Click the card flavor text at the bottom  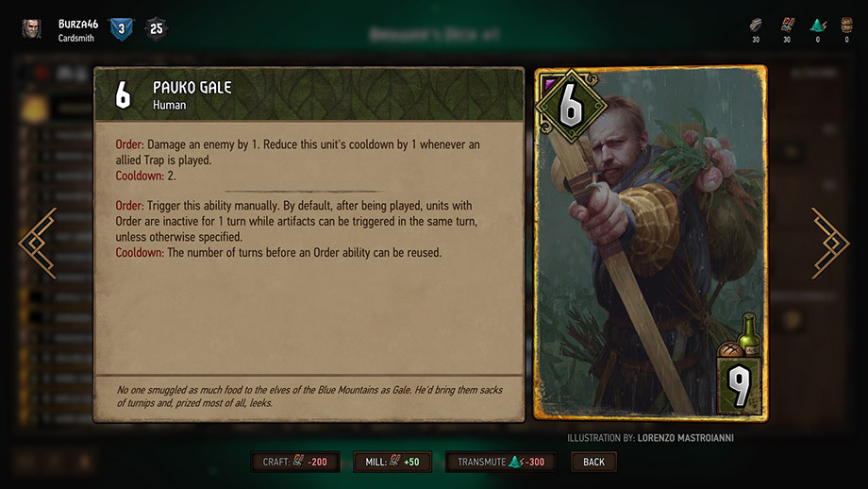point(309,396)
